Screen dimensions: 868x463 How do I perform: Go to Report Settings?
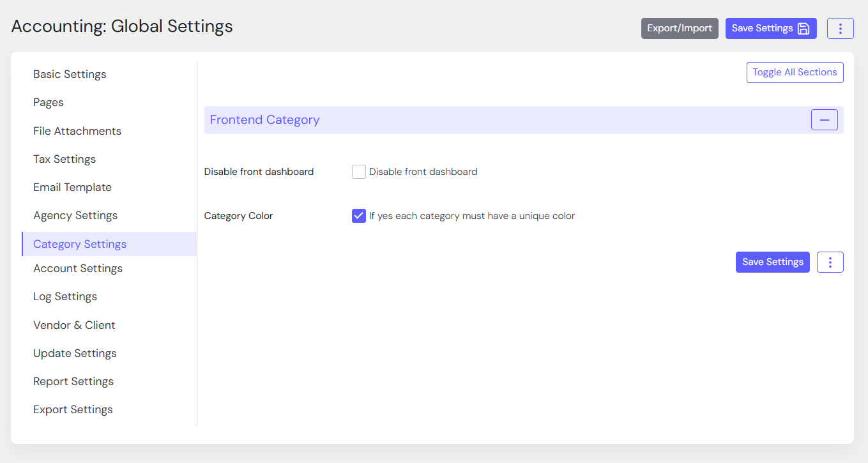pos(73,381)
